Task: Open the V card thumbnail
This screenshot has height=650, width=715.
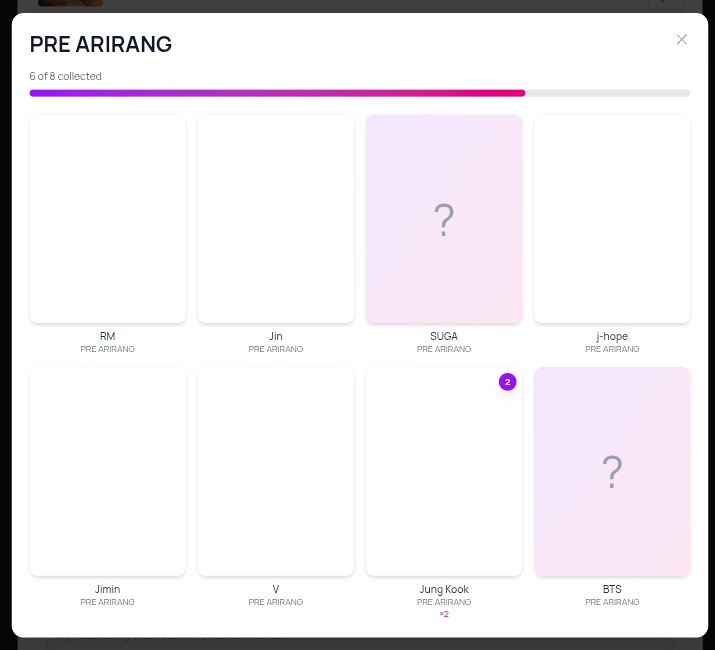Action: 276,472
